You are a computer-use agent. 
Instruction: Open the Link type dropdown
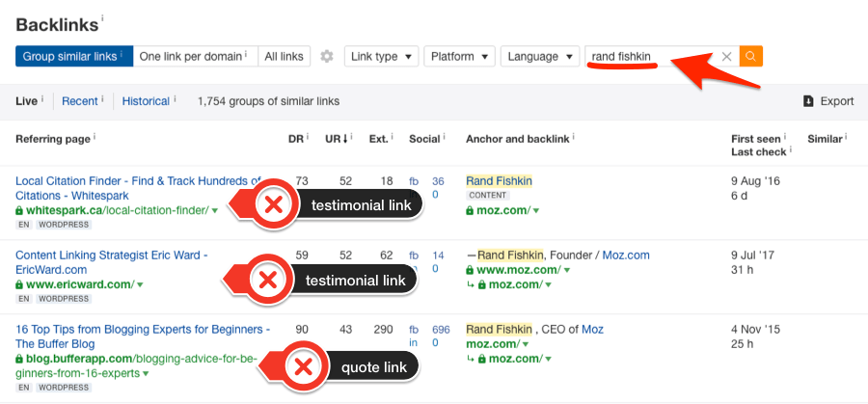click(x=381, y=57)
